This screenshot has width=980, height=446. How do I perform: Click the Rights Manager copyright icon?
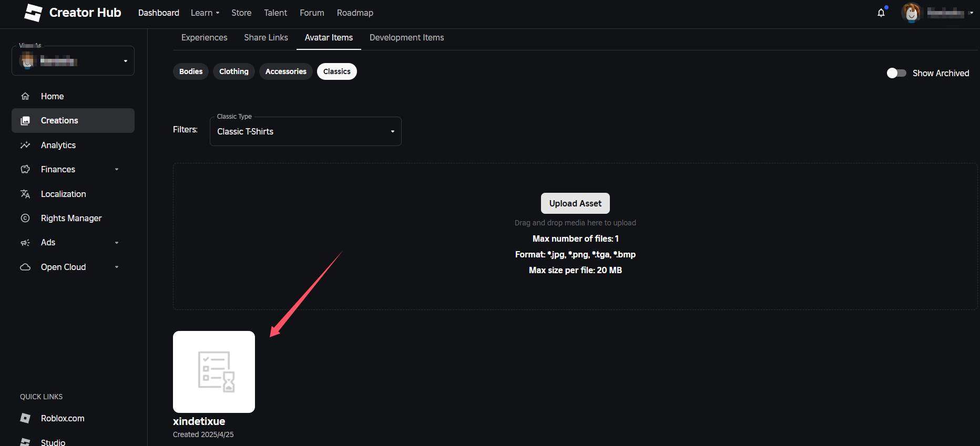tap(25, 218)
